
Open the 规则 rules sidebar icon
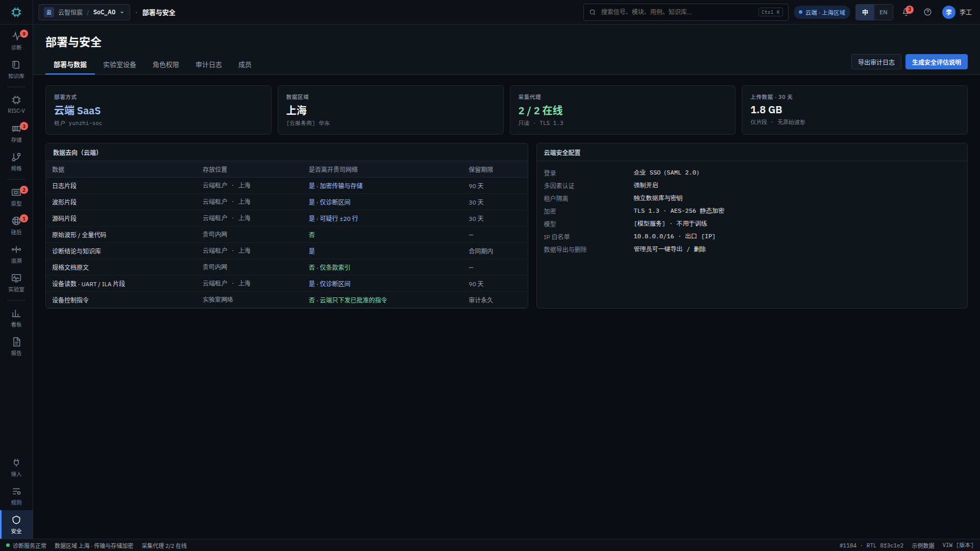[16, 496]
